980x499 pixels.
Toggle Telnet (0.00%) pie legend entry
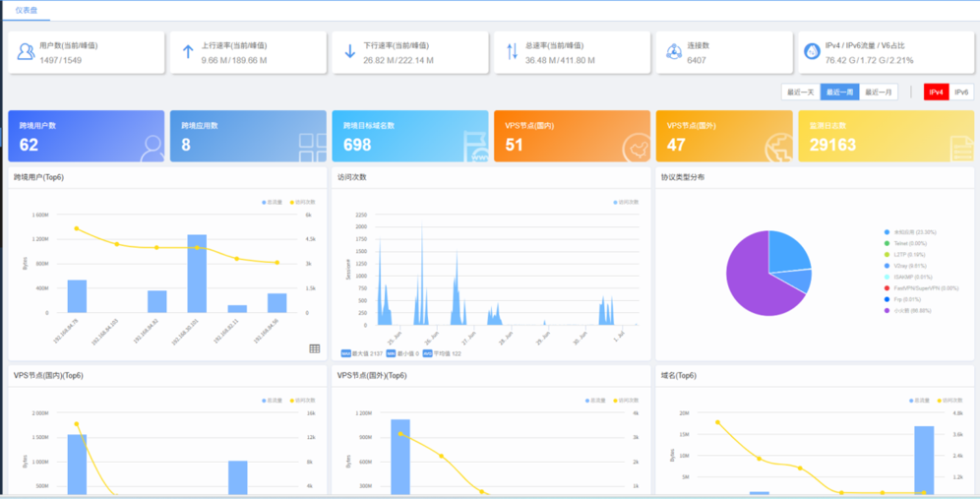(905, 243)
